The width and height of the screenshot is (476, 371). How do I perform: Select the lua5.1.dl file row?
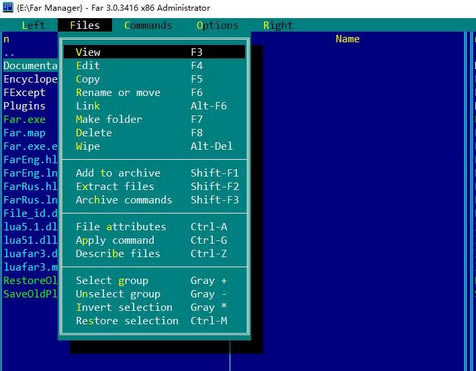click(30, 227)
